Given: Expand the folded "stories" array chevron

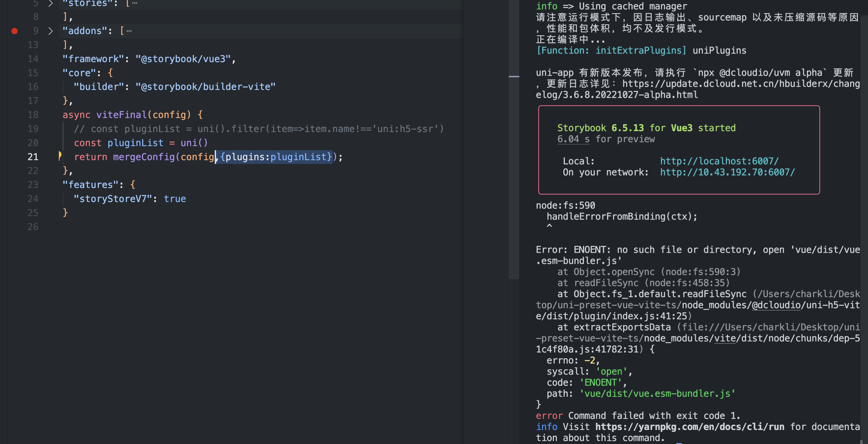Looking at the screenshot, I should [51, 3].
